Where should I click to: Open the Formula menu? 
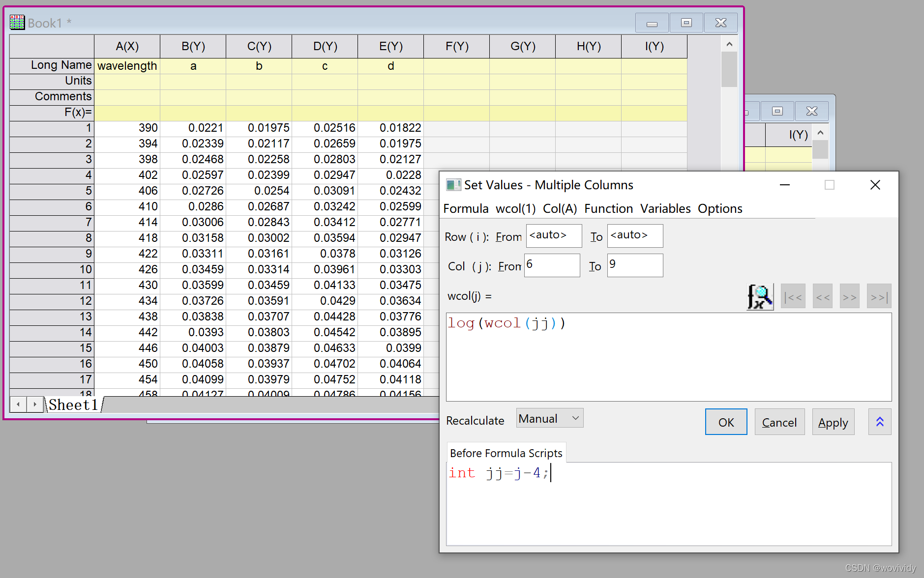(x=466, y=208)
